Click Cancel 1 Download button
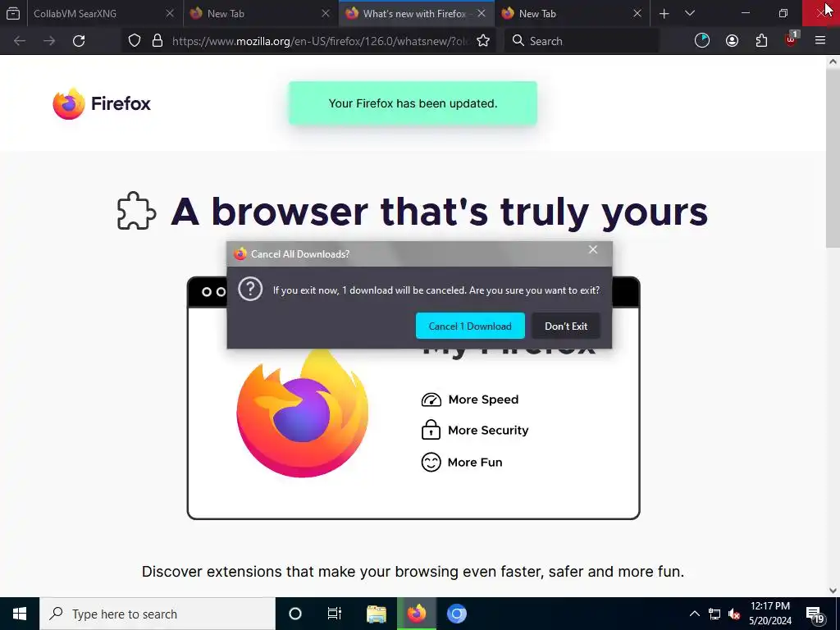The image size is (840, 630). [470, 326]
